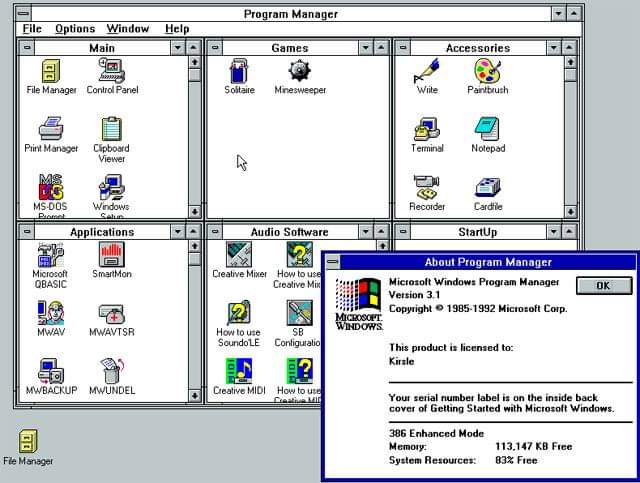
Task: Open the File menu
Action: coord(32,29)
